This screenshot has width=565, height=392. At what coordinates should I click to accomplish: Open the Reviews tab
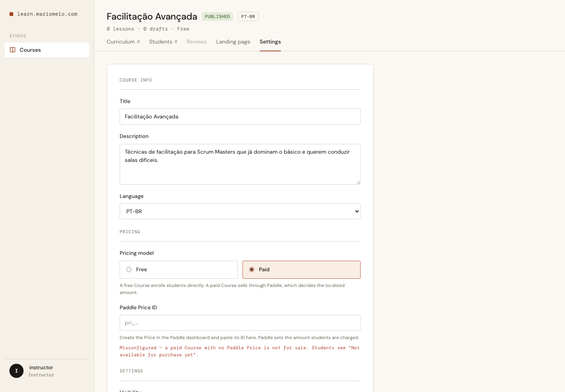pyautogui.click(x=197, y=42)
